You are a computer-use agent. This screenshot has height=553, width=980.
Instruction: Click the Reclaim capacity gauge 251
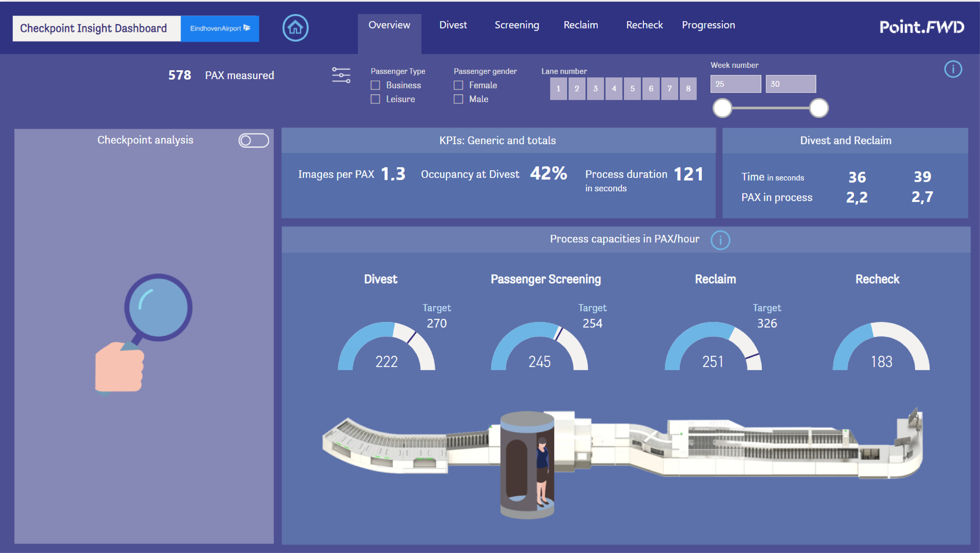(x=713, y=346)
